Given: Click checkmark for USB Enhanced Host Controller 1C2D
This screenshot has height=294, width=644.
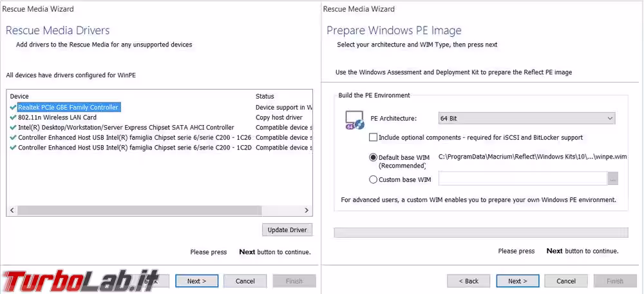Looking at the screenshot, I should pyautogui.click(x=14, y=148).
